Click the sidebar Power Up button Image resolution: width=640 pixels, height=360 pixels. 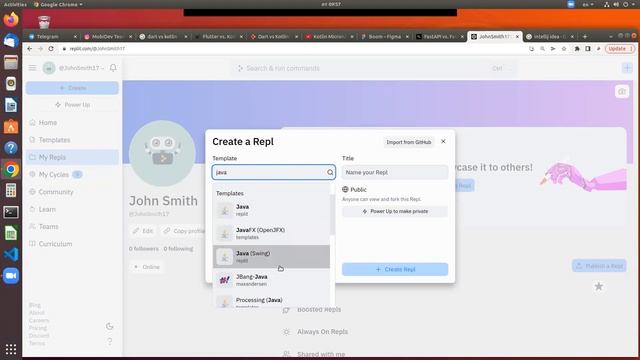[72, 105]
